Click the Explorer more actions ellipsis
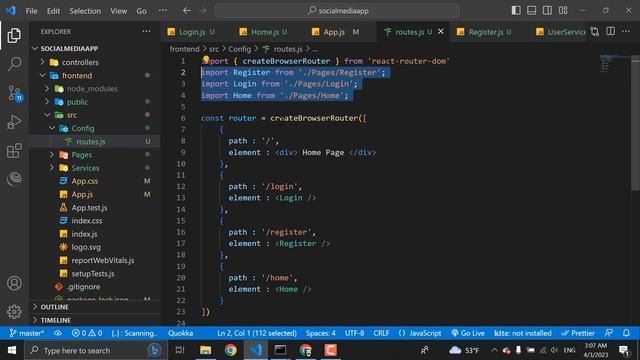The height and width of the screenshot is (360, 640). click(x=146, y=31)
